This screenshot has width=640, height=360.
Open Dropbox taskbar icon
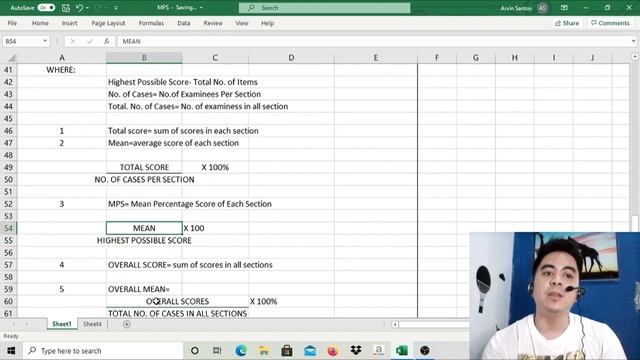(x=356, y=351)
